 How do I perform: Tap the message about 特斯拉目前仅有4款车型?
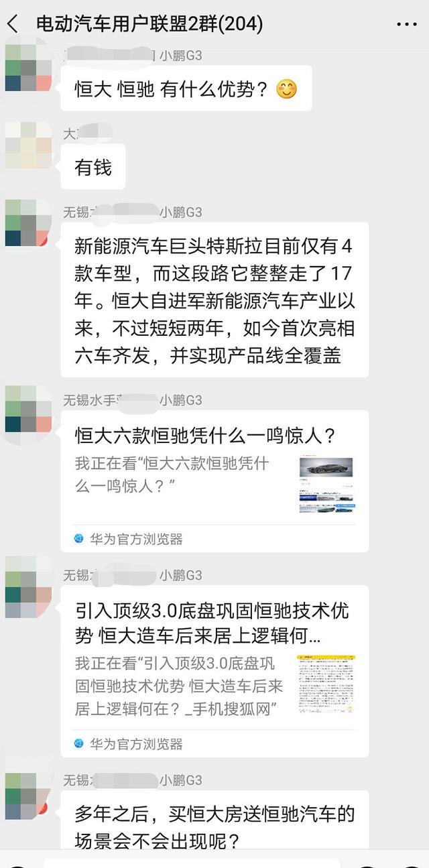point(214,300)
